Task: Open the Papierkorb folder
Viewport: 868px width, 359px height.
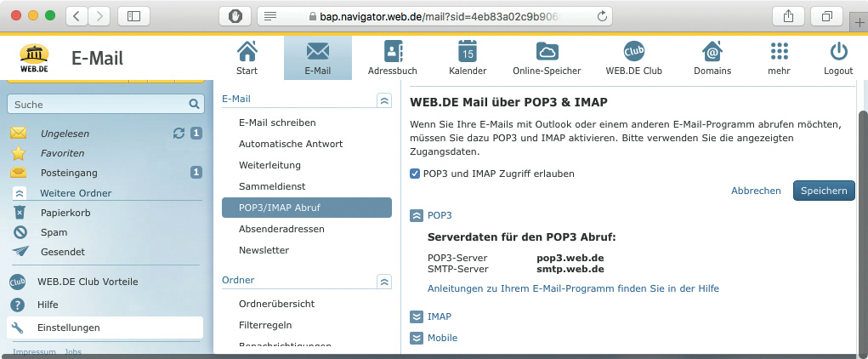Action: tap(65, 213)
